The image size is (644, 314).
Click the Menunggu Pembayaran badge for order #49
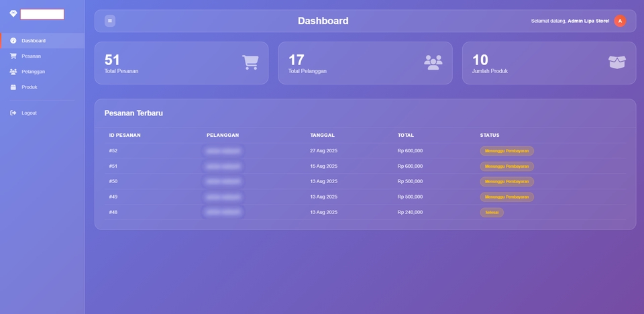pyautogui.click(x=507, y=197)
